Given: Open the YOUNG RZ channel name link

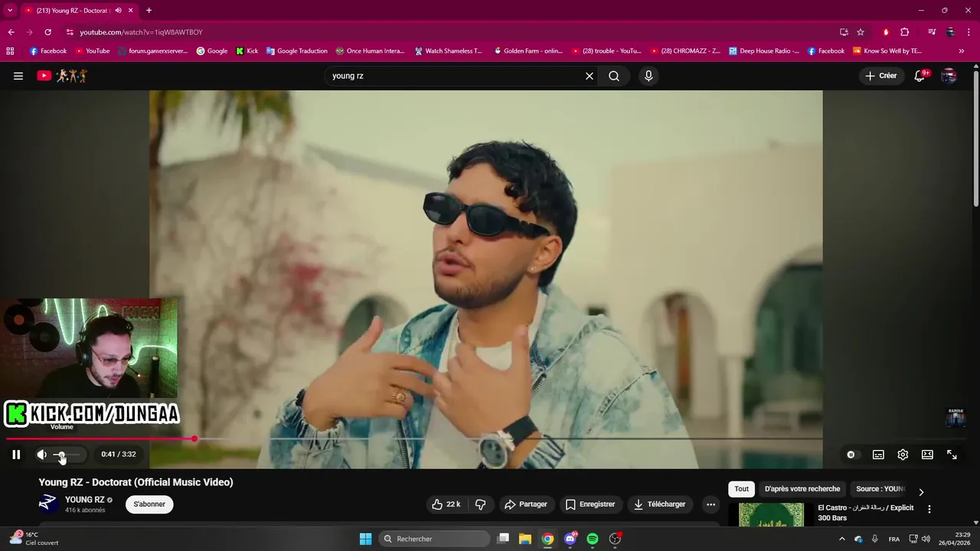Looking at the screenshot, I should pos(85,500).
